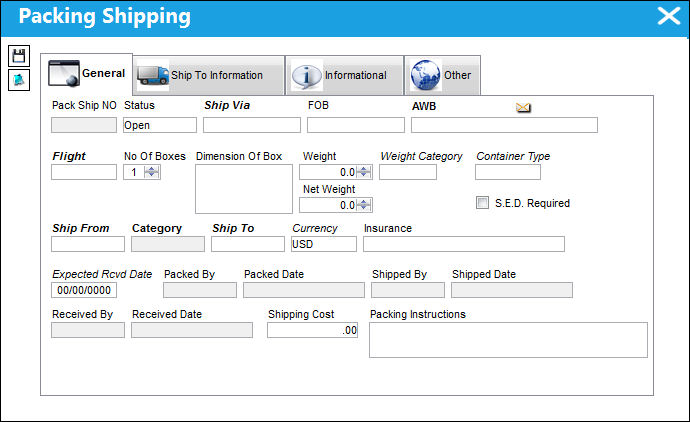Click the AWB label
This screenshot has height=422, width=690.
[x=424, y=106]
